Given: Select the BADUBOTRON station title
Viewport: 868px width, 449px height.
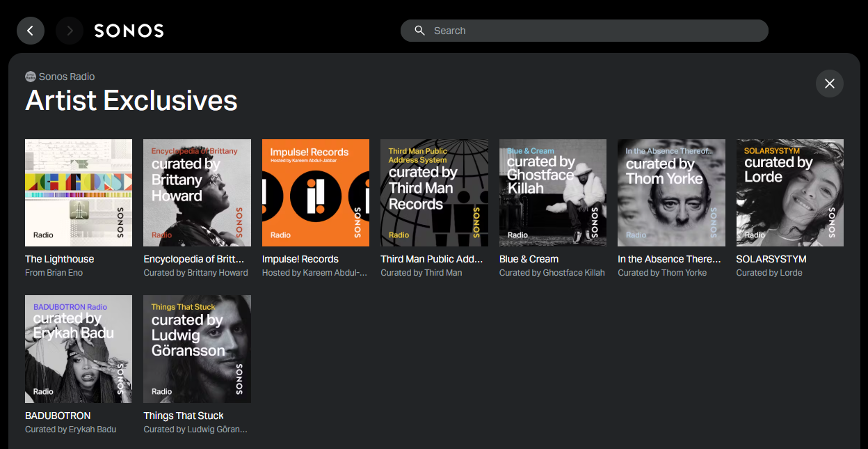Looking at the screenshot, I should click(58, 416).
